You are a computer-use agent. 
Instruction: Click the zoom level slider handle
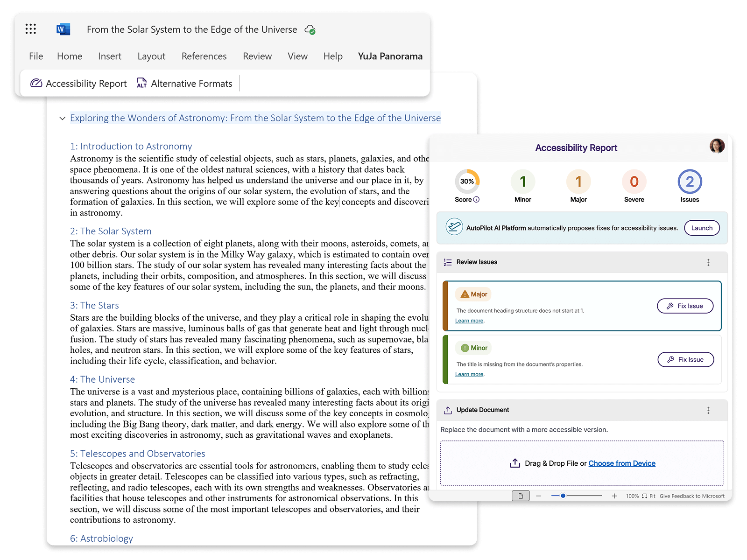[563, 496]
